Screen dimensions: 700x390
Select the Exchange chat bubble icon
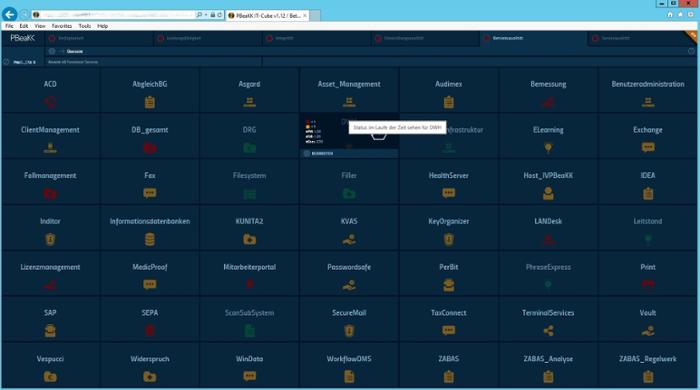[x=648, y=147]
